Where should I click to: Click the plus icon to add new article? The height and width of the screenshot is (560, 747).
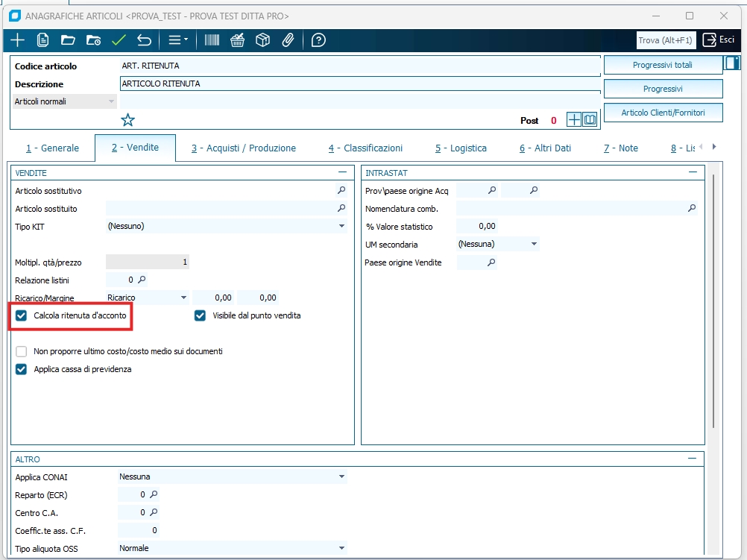pos(16,40)
